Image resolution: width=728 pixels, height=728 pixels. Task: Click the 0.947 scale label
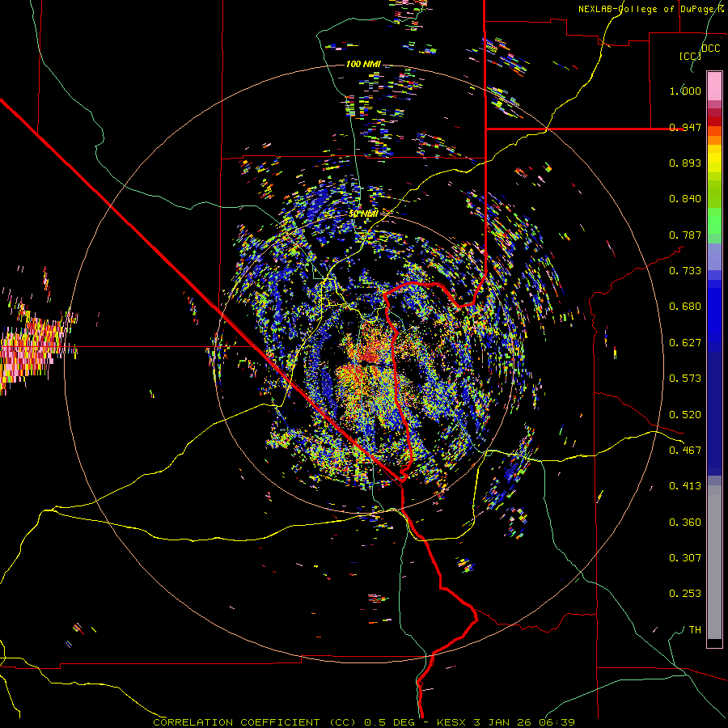[x=685, y=127]
